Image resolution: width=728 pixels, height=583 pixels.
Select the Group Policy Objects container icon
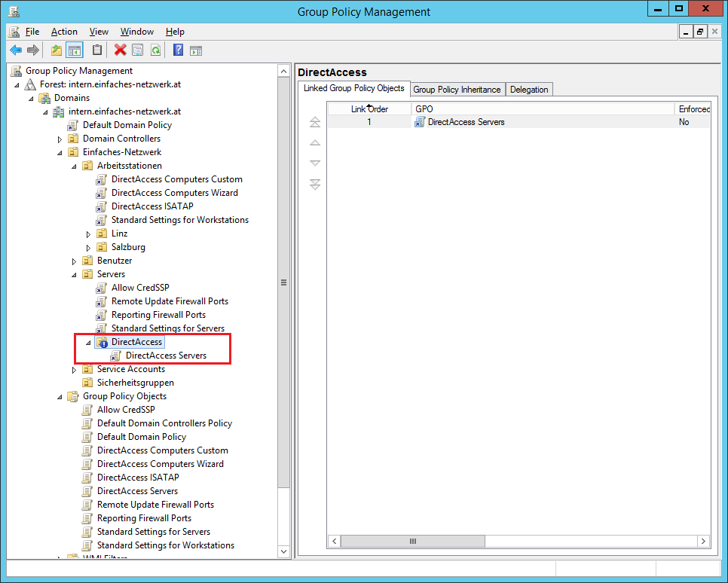pos(73,396)
